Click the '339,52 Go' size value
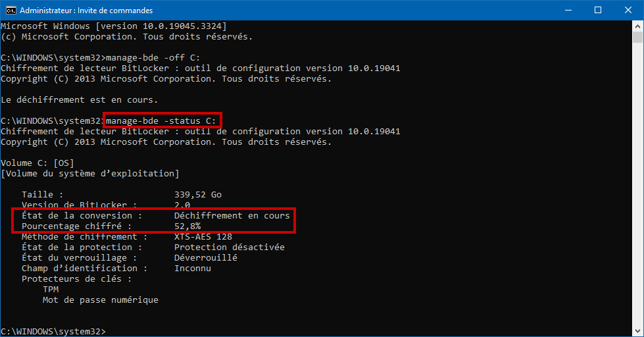This screenshot has width=644, height=337. click(198, 195)
